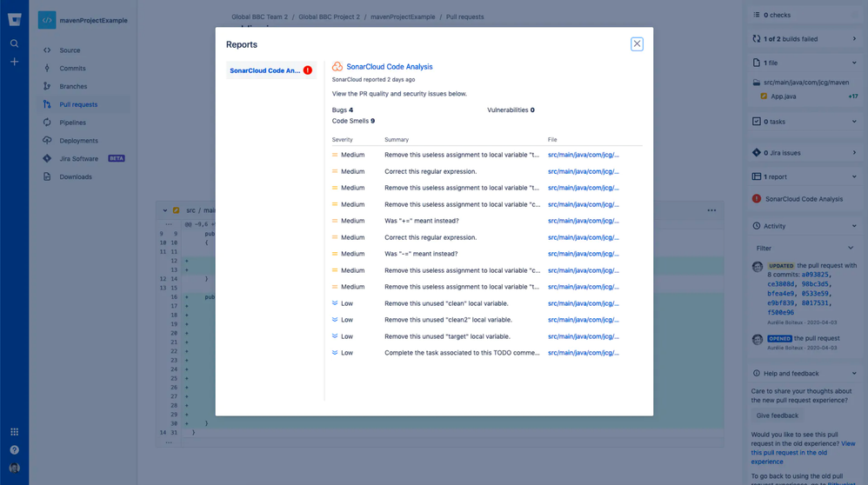Click the create plus icon in sidebar
Screen dimensions: 868x485
pyautogui.click(x=15, y=62)
